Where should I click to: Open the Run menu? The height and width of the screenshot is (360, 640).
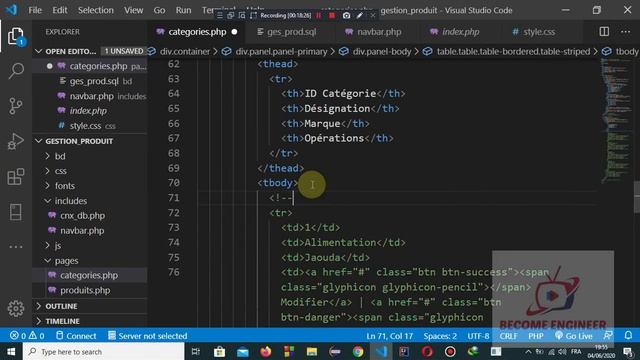coord(183,10)
